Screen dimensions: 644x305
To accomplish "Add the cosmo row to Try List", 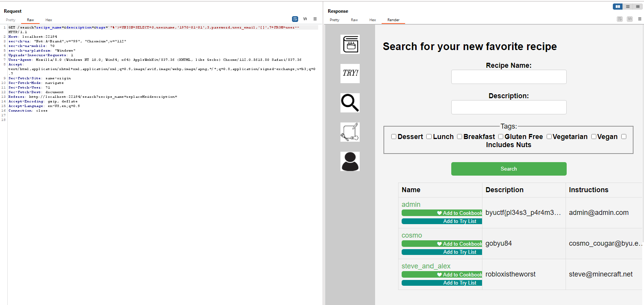I will click(x=442, y=252).
